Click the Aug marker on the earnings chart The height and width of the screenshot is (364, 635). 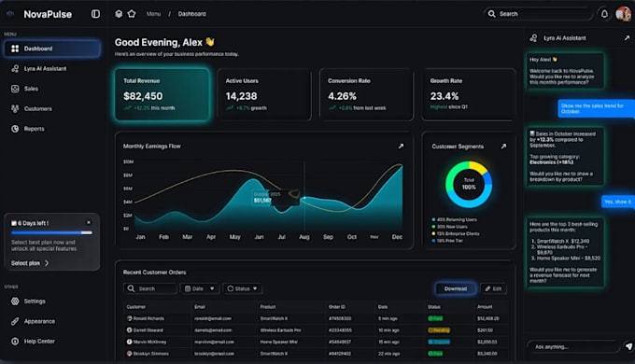click(304, 198)
